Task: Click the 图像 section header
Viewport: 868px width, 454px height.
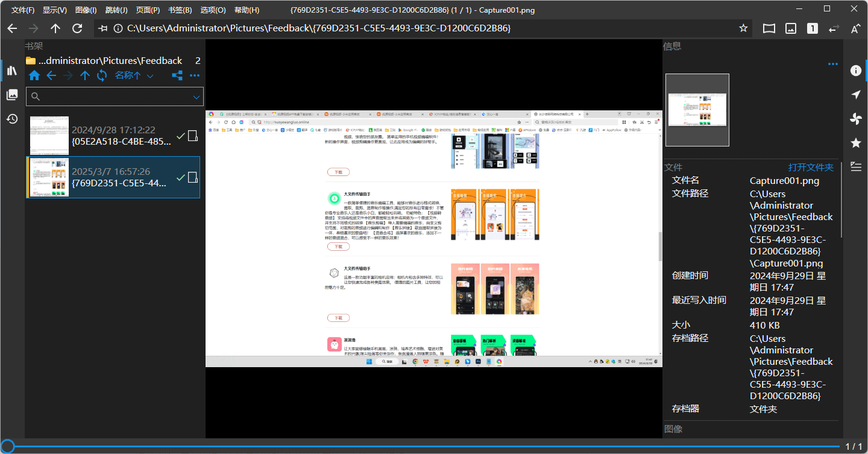Action: pyautogui.click(x=673, y=429)
